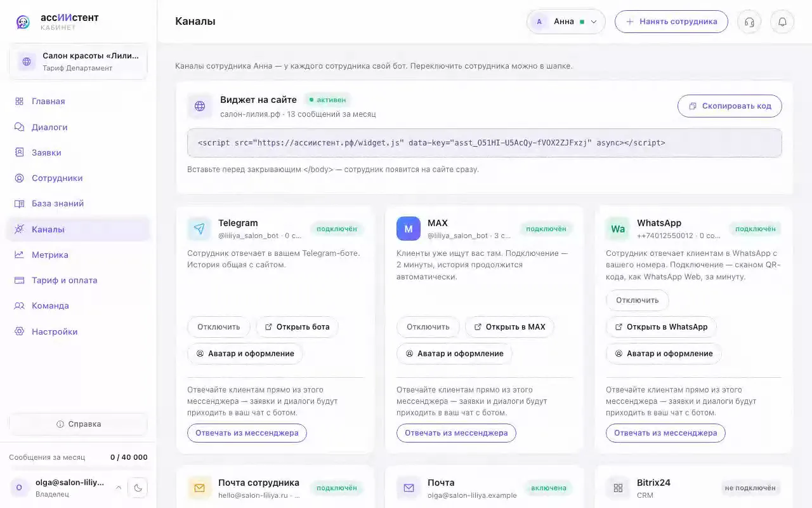Click Bitrix24 не подключён badge

[750, 488]
